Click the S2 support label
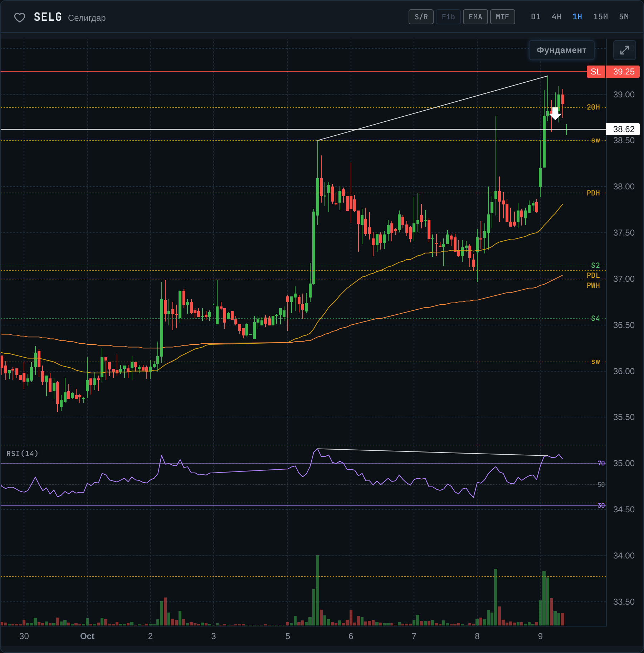The width and height of the screenshot is (644, 653). (595, 265)
